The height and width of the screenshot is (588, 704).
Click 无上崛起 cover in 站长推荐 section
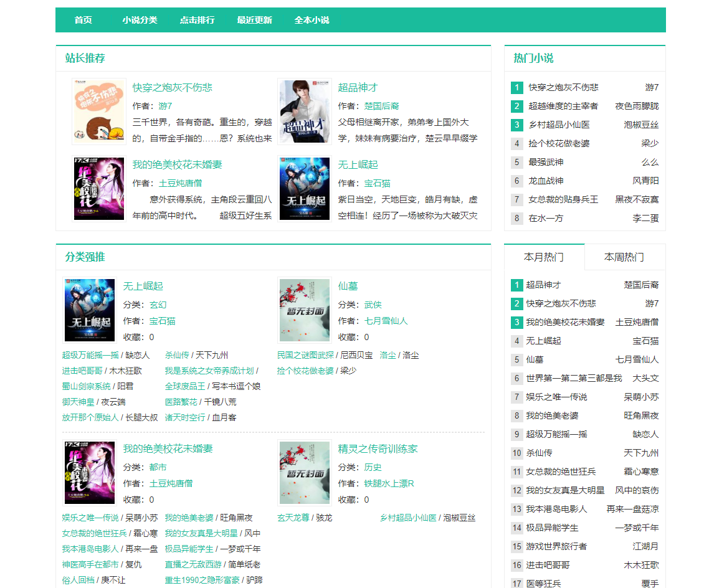(305, 189)
